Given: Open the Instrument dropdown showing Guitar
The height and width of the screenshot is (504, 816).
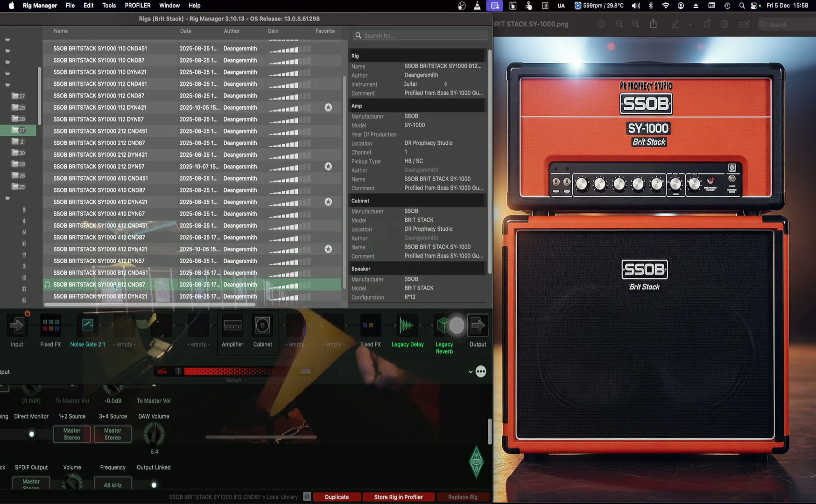Looking at the screenshot, I should [x=444, y=84].
